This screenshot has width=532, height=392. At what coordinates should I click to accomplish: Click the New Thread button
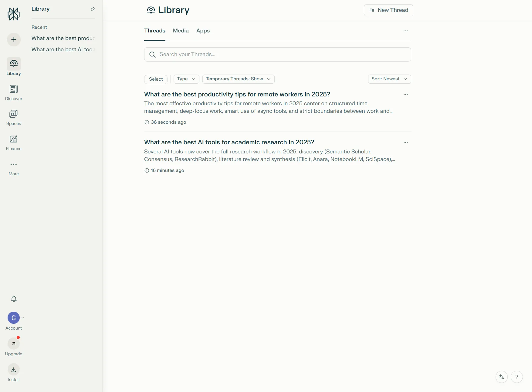click(x=388, y=10)
